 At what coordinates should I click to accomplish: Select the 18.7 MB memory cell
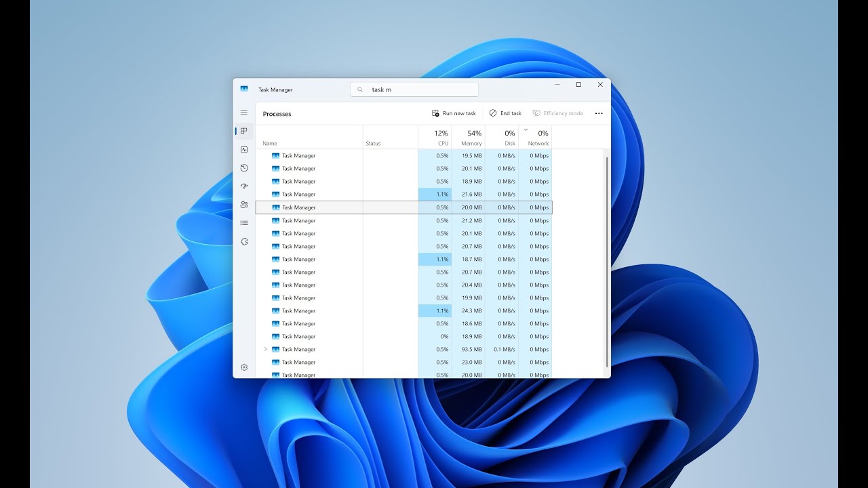coord(468,259)
